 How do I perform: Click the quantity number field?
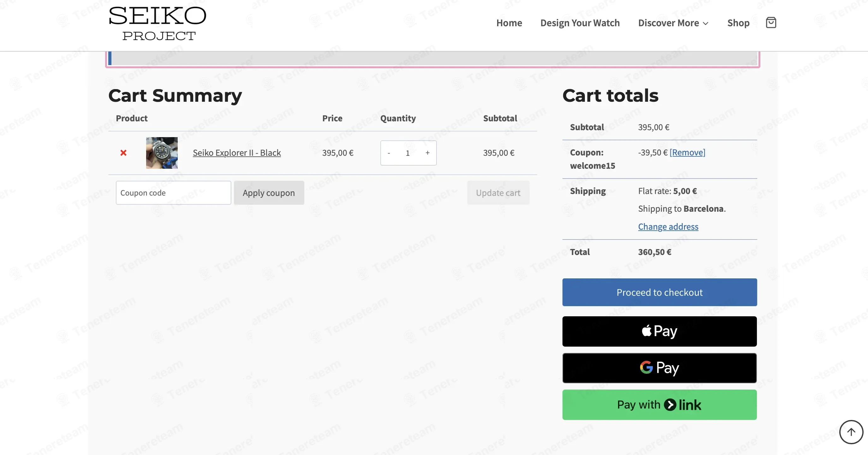tap(408, 153)
